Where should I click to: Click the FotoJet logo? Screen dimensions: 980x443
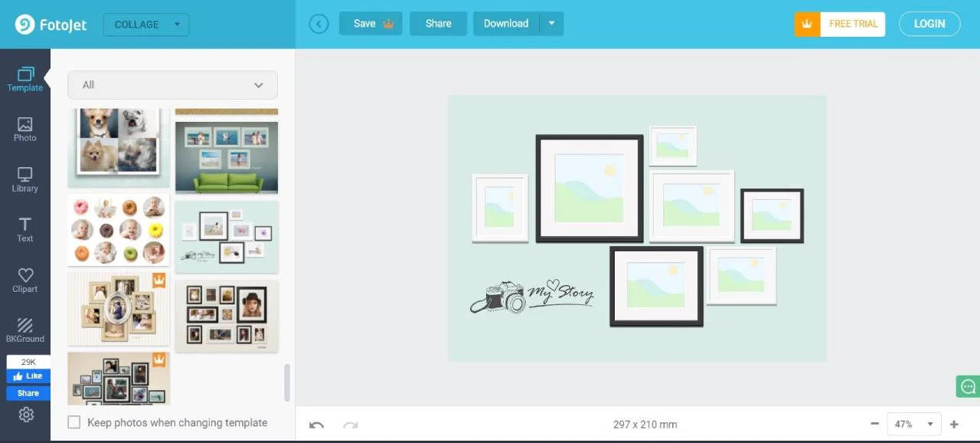click(50, 24)
